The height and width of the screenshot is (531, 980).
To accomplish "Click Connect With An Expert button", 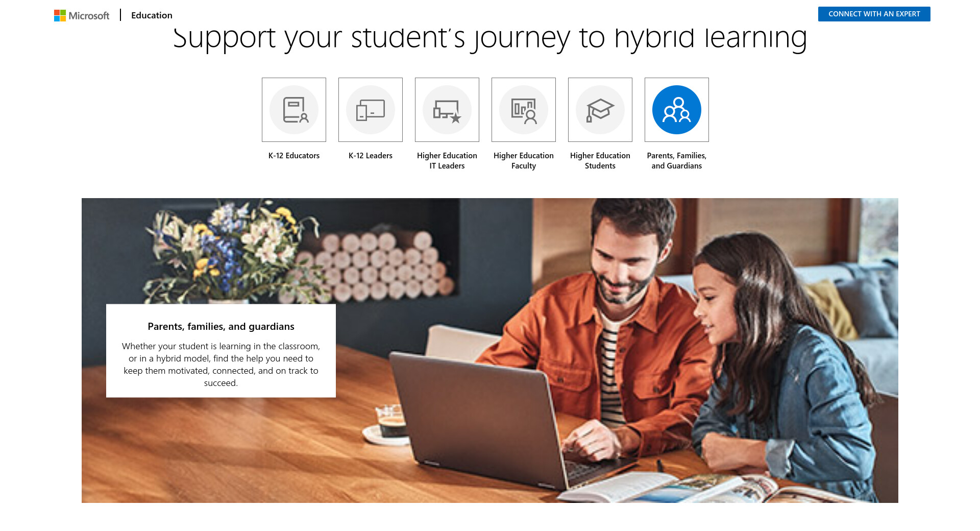I will click(874, 14).
